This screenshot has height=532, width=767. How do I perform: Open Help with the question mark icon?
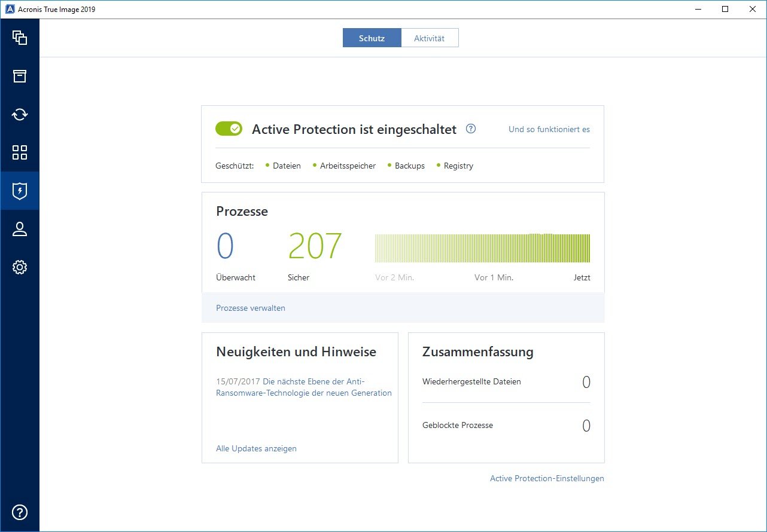(x=20, y=512)
